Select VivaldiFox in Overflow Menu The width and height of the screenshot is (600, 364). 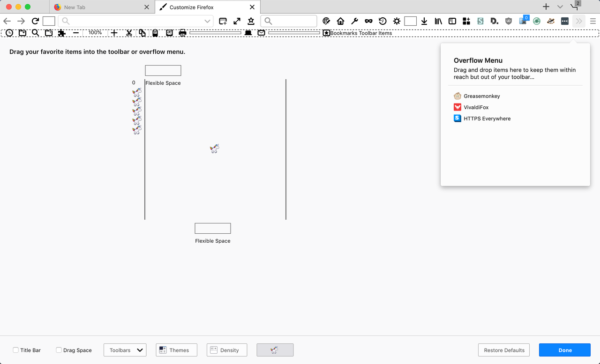click(x=472, y=107)
